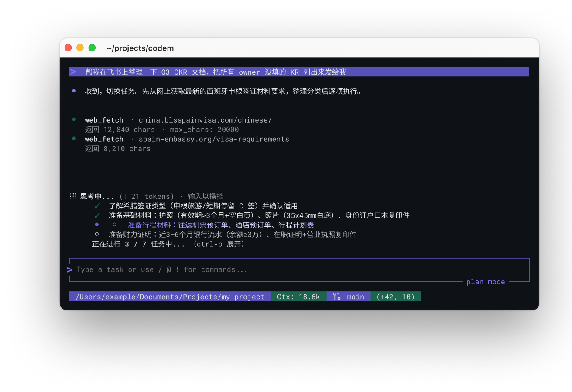Expand the 正在进行 3 / 7 任务中 summary
This screenshot has width=572, height=392.
(x=168, y=244)
